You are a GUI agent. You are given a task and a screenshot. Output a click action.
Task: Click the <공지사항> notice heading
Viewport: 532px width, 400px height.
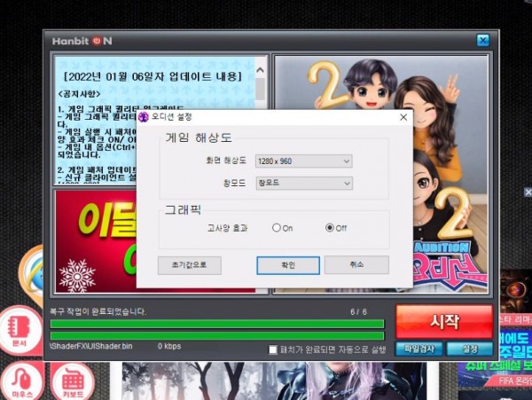[x=80, y=94]
